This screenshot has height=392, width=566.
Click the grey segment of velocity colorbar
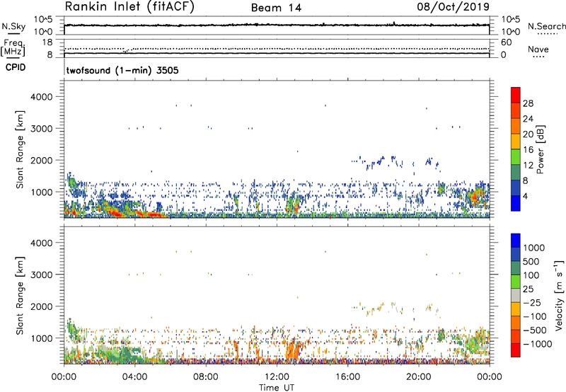click(516, 296)
